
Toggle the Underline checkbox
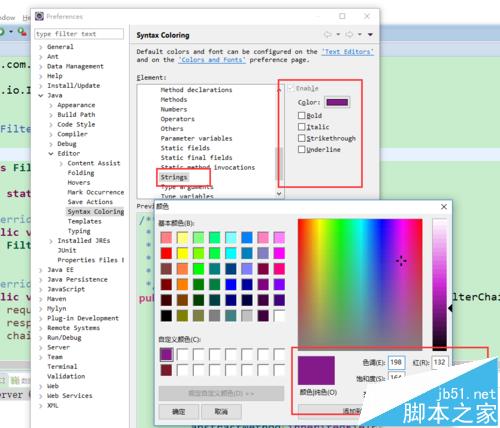(x=301, y=149)
